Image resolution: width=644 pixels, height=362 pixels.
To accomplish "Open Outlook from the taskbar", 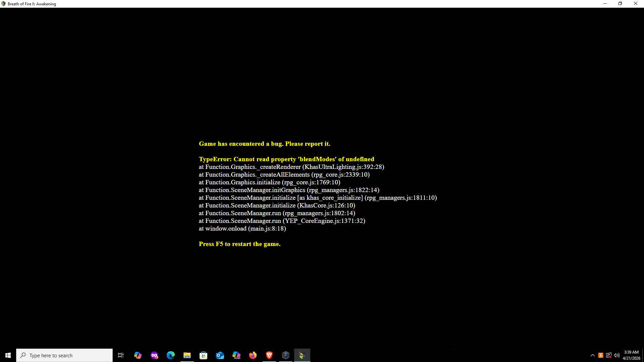I will [220, 355].
